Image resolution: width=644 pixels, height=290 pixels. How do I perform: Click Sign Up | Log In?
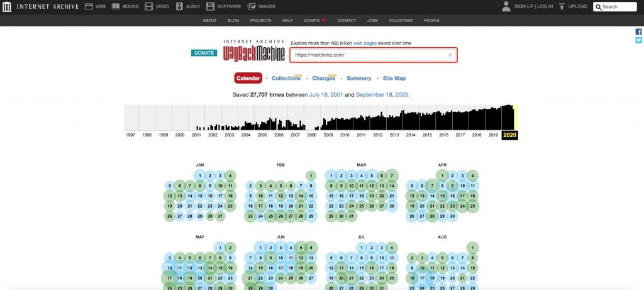(x=533, y=6)
